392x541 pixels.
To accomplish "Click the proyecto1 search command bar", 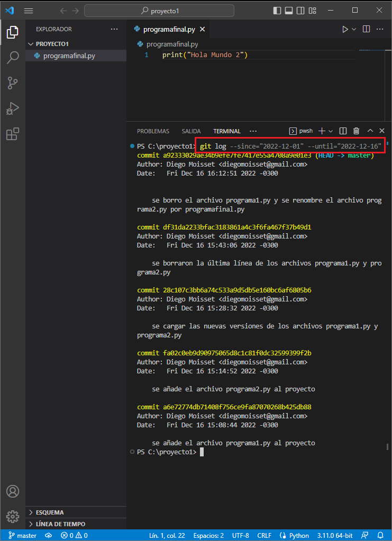I will pyautogui.click(x=159, y=11).
